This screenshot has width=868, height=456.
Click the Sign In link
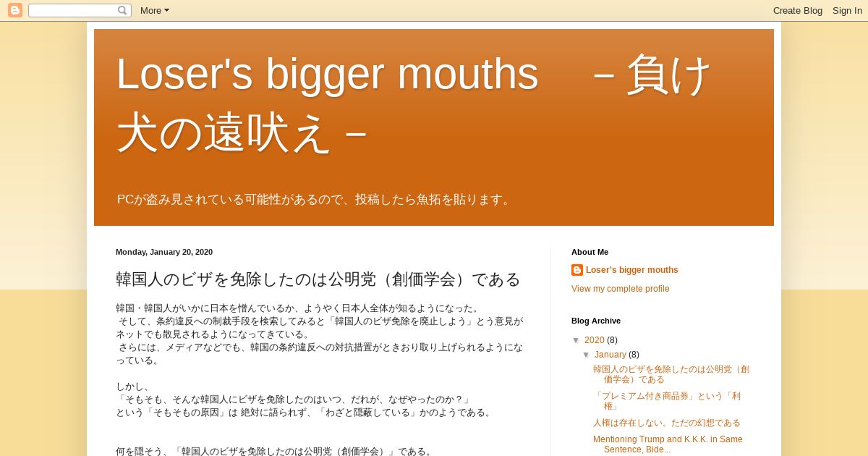847,10
